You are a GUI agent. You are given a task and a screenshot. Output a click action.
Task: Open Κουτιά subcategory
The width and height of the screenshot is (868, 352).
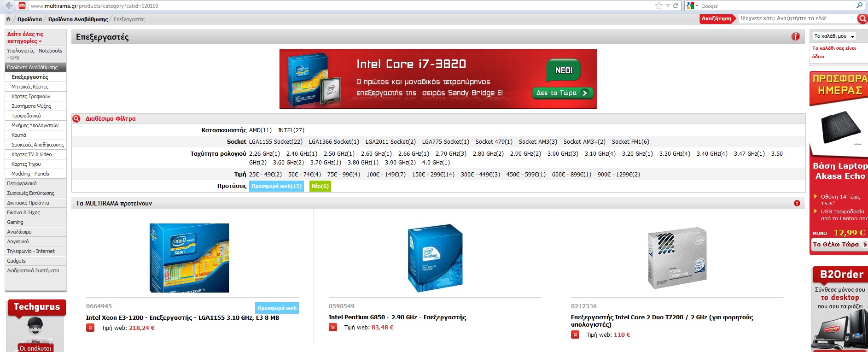18,135
